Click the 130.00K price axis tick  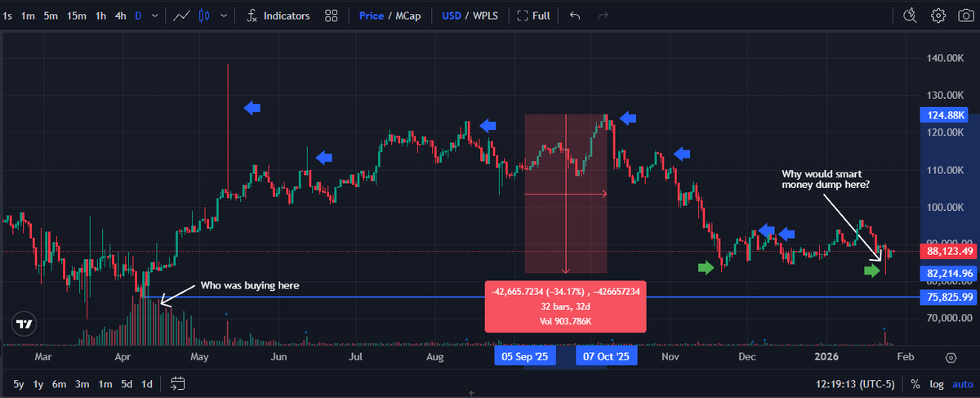point(947,96)
